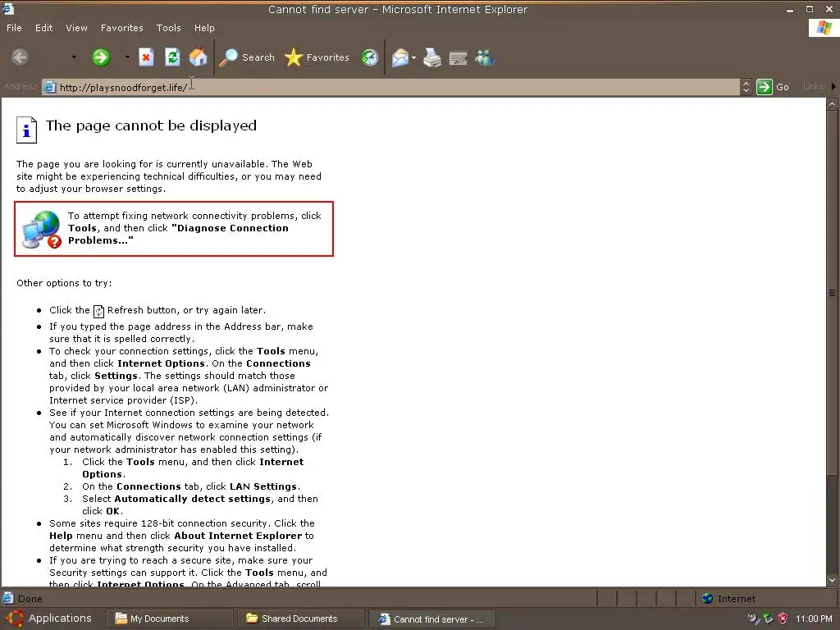Click the page icon in the address bar
Screen dimensions: 840x630
50,87
